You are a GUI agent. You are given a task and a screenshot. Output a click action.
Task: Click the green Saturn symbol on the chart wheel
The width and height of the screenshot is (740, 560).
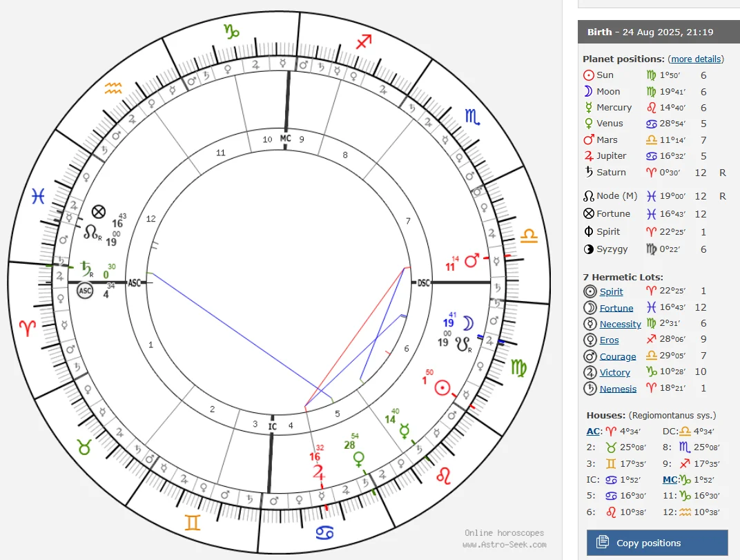pos(87,269)
